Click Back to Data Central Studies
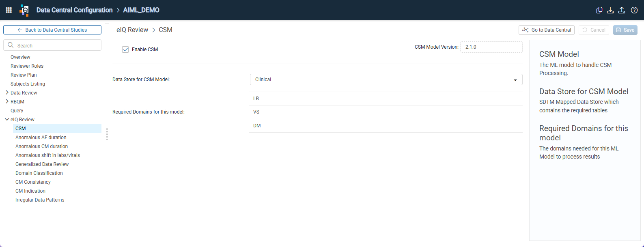This screenshot has height=247, width=644. pyautogui.click(x=52, y=30)
